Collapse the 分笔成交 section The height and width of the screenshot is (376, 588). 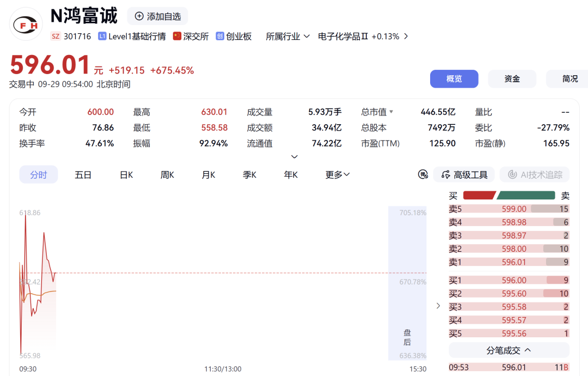(509, 350)
